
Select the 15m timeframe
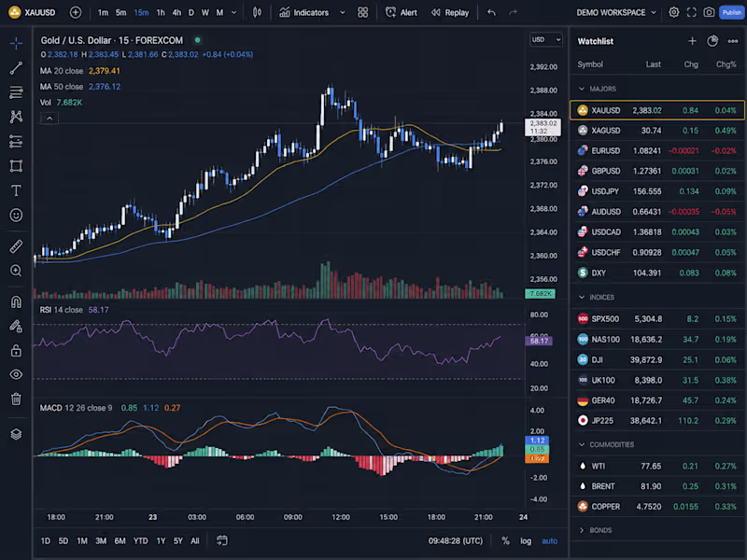click(x=141, y=12)
